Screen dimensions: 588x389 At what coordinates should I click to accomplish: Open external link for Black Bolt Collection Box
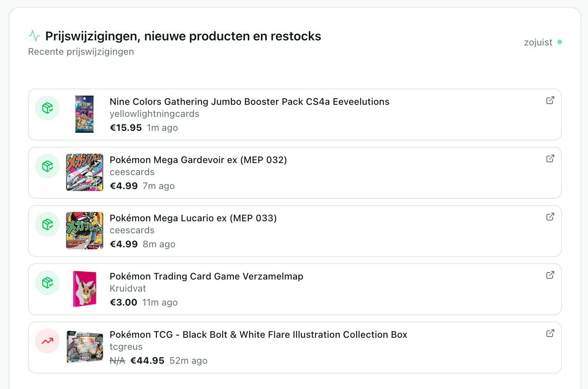click(550, 333)
